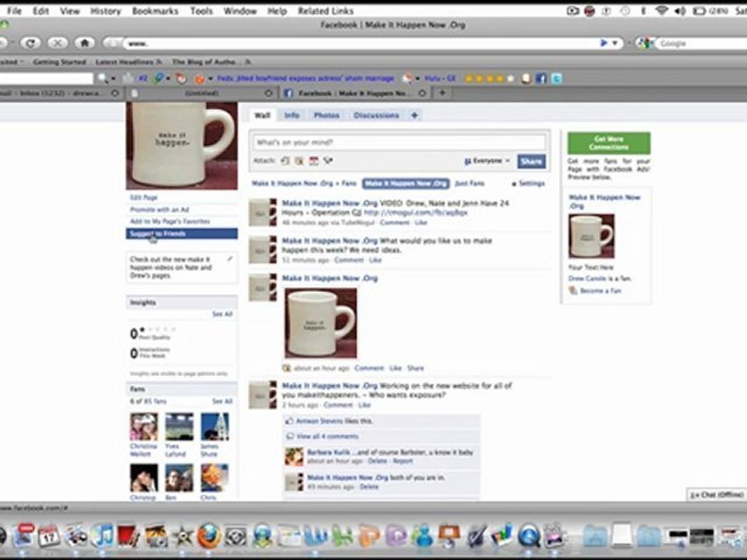This screenshot has height=560, width=747.
Task: Open the File menu
Action: [14, 10]
